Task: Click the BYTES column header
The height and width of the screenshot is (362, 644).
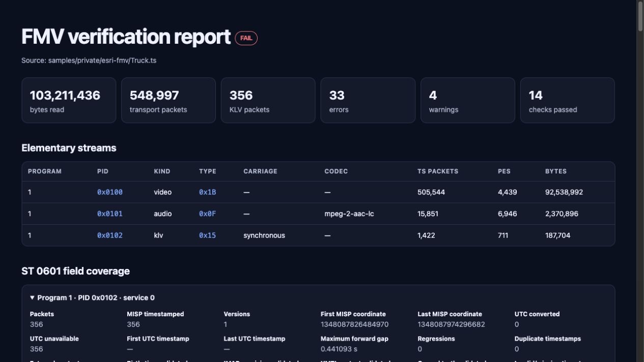Action: coord(556,171)
